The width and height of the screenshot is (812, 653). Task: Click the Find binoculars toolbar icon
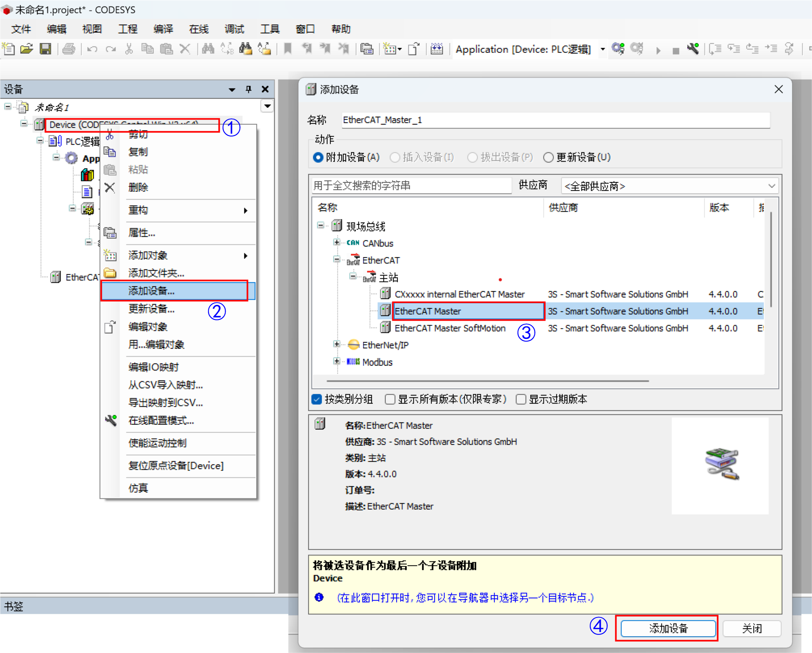coord(208,49)
